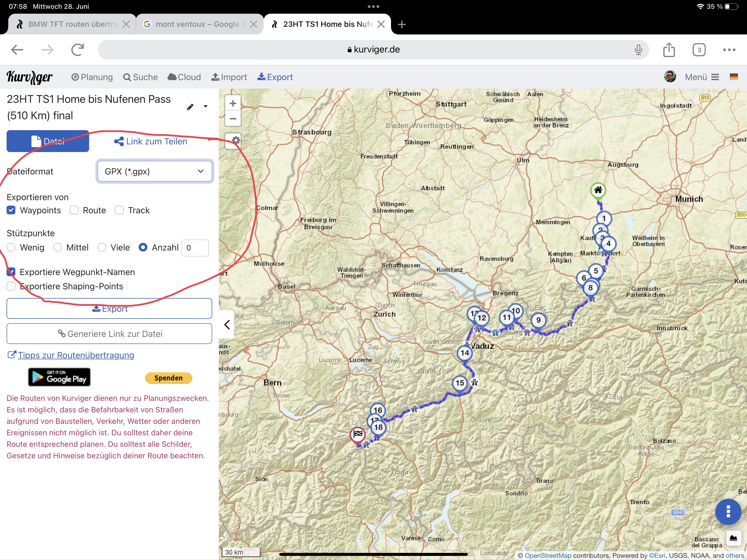Open the blue three-dot floating button

728,511
